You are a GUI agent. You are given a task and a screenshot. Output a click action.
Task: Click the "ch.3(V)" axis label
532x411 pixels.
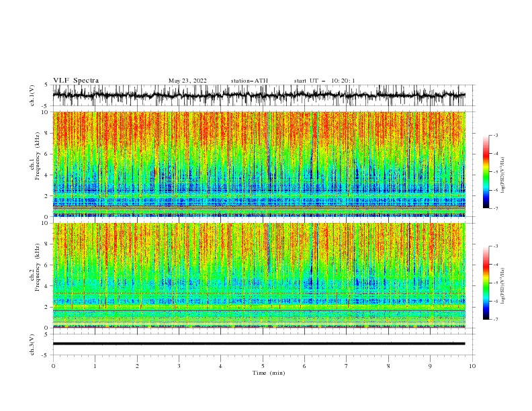coord(32,345)
